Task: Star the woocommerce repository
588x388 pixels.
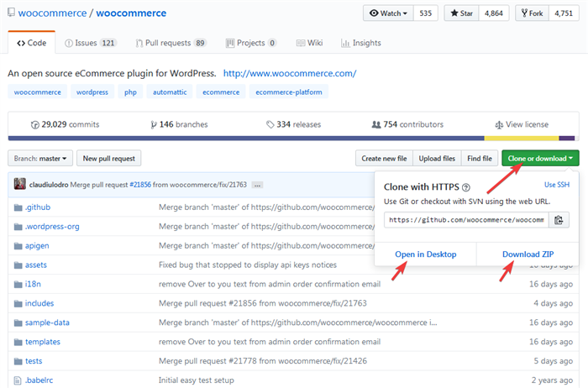Action: [x=462, y=13]
